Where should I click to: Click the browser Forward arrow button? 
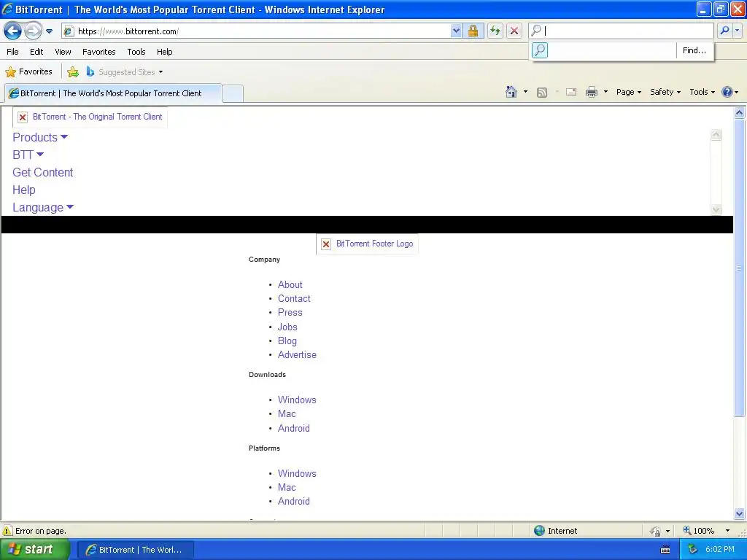pos(33,31)
